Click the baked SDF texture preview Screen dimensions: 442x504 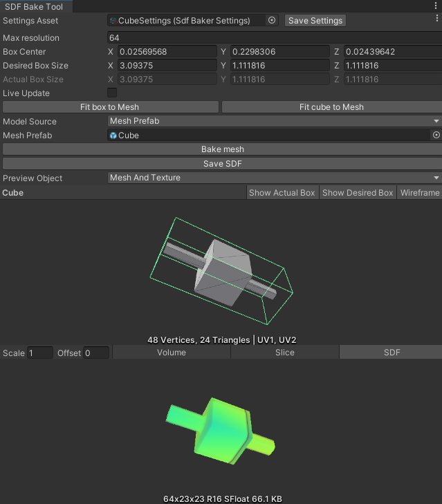(x=220, y=428)
